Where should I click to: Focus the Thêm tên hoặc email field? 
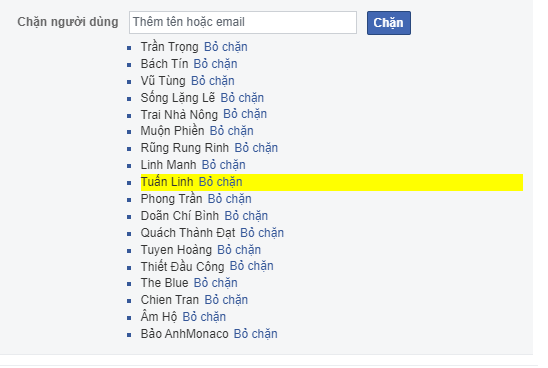click(243, 22)
